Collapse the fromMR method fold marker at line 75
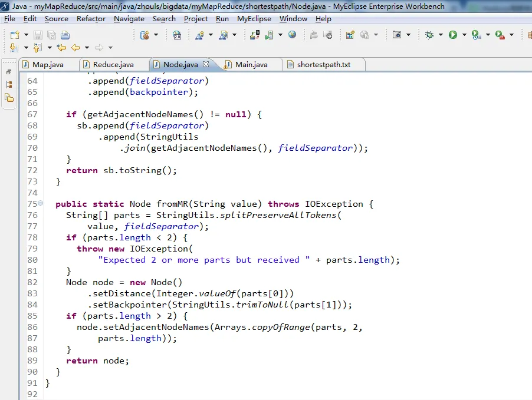This screenshot has height=400, width=532. (x=41, y=203)
